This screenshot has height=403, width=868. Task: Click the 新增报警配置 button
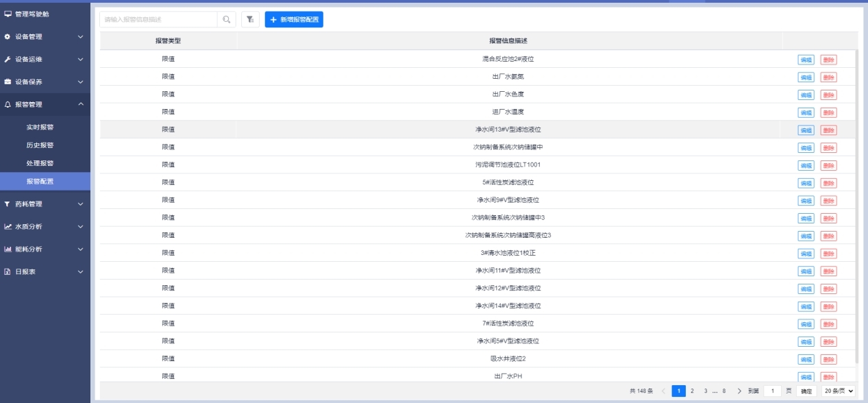point(294,20)
